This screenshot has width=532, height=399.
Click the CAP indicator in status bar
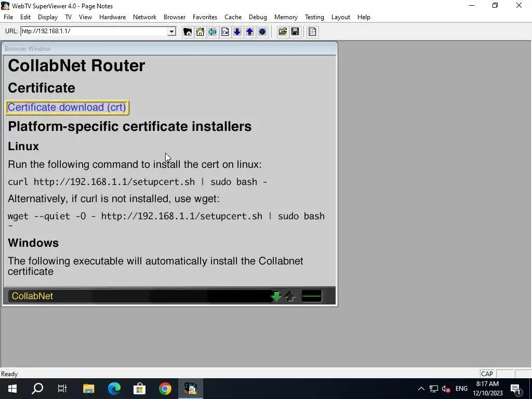pos(487,374)
